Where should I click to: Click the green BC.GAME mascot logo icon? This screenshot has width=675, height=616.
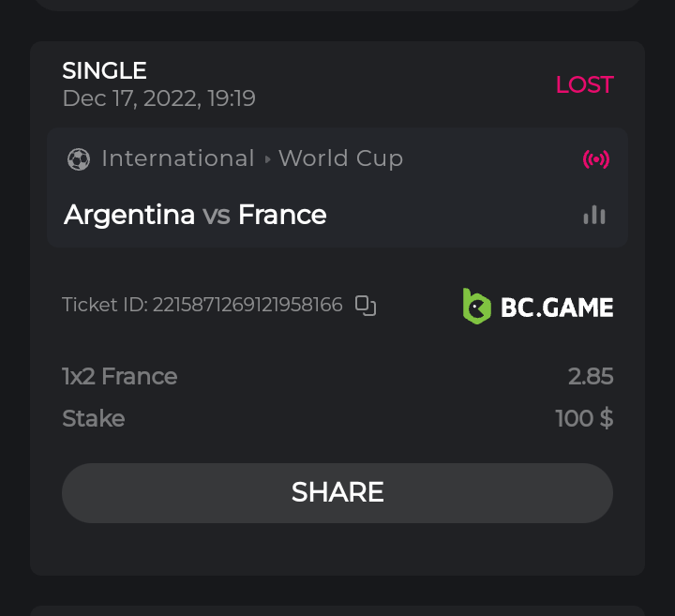[477, 307]
